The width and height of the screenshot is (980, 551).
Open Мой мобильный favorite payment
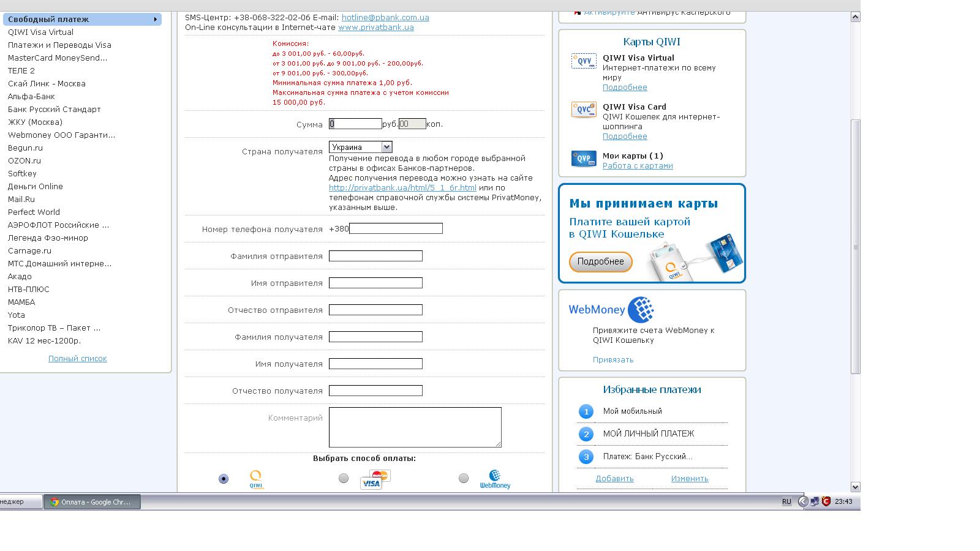coord(632,411)
